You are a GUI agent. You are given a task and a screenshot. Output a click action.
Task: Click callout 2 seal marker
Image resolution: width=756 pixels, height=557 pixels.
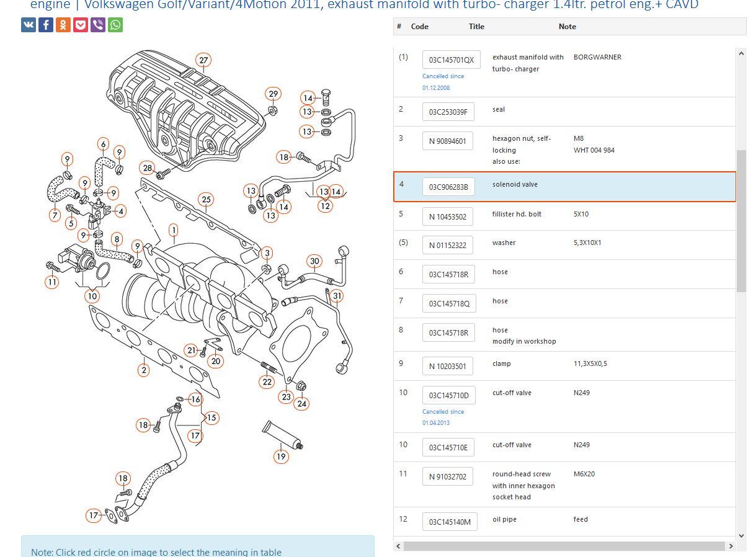144,370
